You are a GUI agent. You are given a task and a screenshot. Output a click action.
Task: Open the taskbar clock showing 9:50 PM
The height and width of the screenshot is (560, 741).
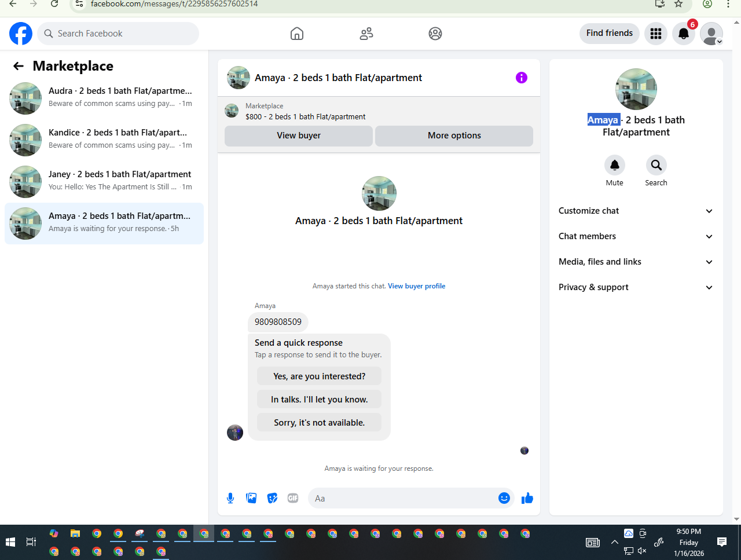(x=689, y=543)
